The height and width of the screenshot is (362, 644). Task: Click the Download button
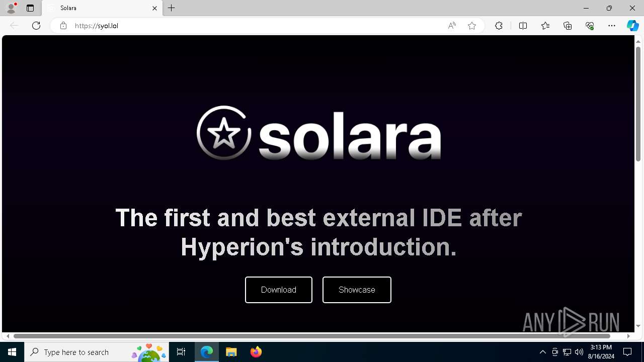(279, 290)
